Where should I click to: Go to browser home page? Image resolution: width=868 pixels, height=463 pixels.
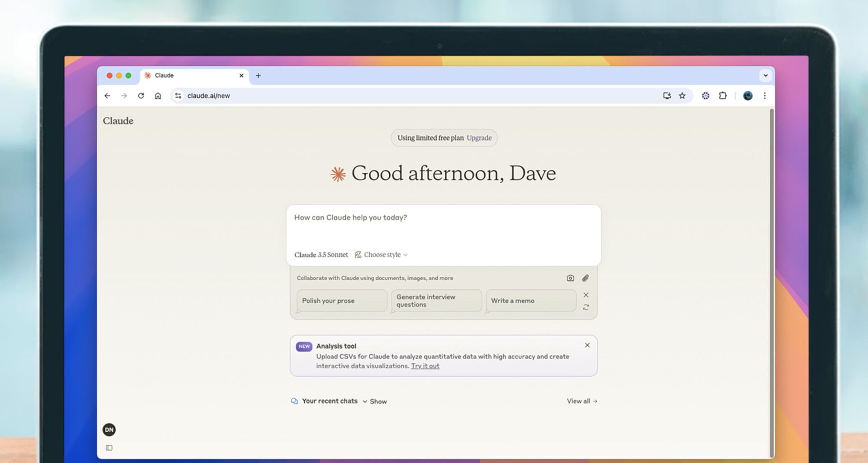tap(158, 95)
